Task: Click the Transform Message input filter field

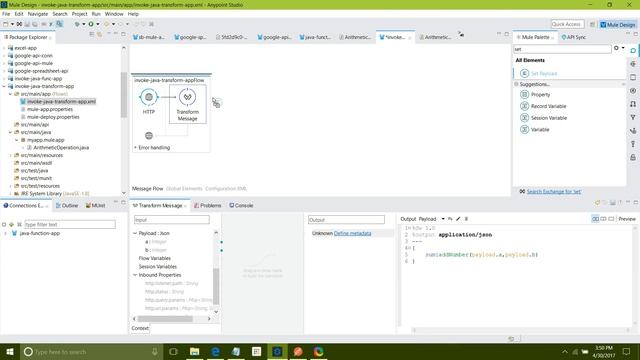Action: point(171,220)
